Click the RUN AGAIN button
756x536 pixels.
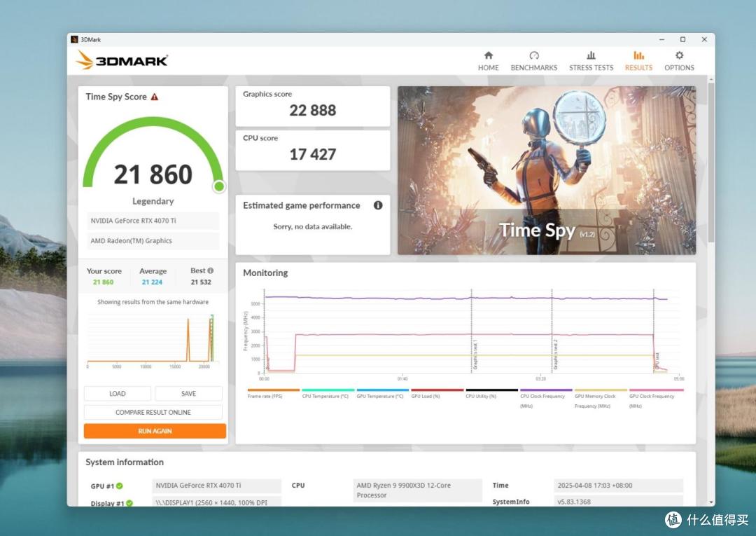click(x=155, y=431)
